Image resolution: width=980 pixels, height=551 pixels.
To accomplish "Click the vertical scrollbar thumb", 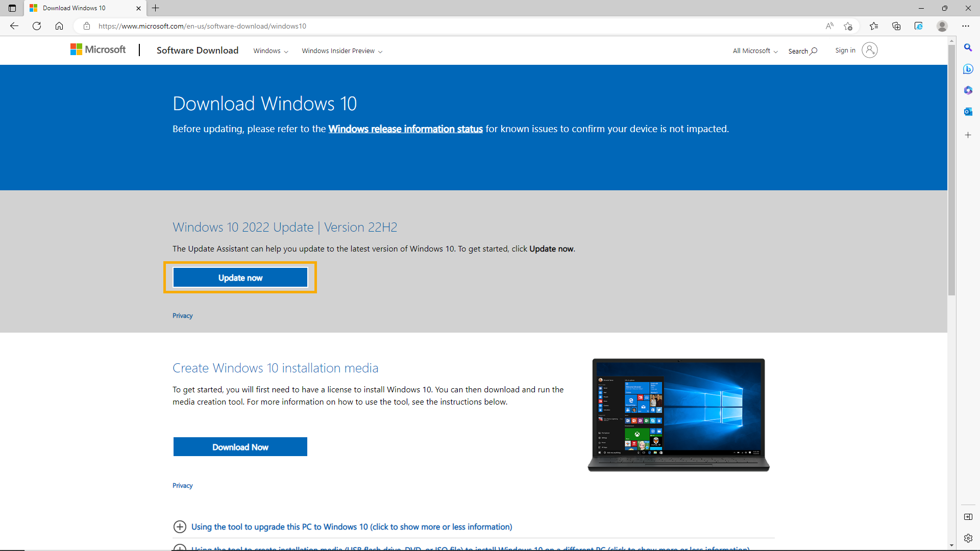I will [x=951, y=170].
